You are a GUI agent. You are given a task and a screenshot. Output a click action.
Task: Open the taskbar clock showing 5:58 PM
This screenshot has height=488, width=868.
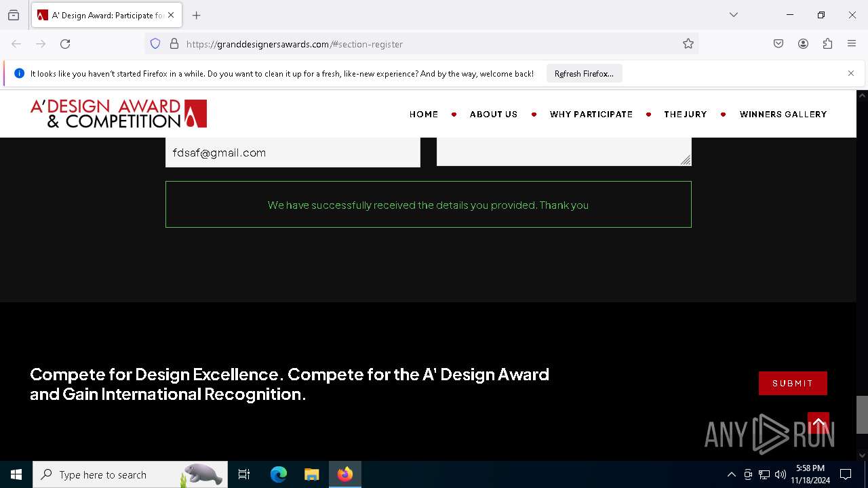click(810, 474)
